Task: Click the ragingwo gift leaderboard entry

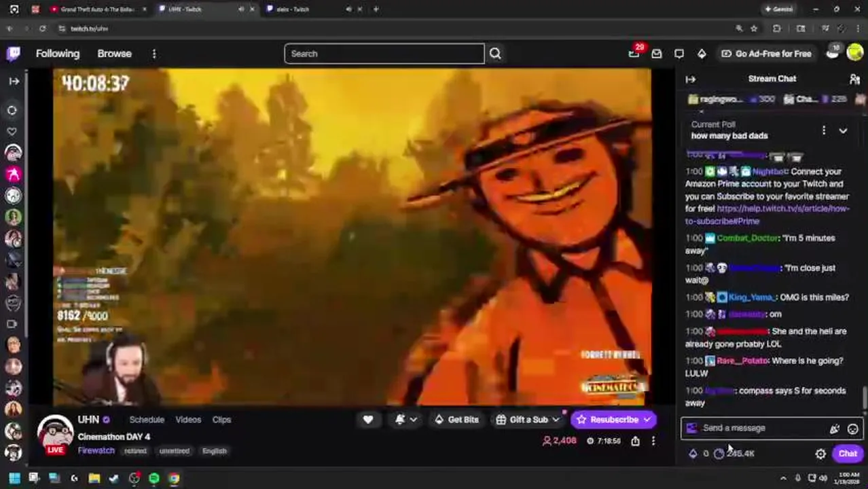Action: 731,99
